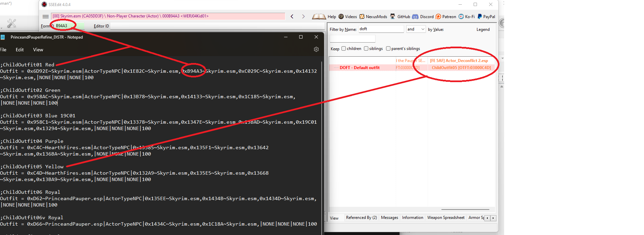
Task: Click the Legend button
Action: (483, 30)
